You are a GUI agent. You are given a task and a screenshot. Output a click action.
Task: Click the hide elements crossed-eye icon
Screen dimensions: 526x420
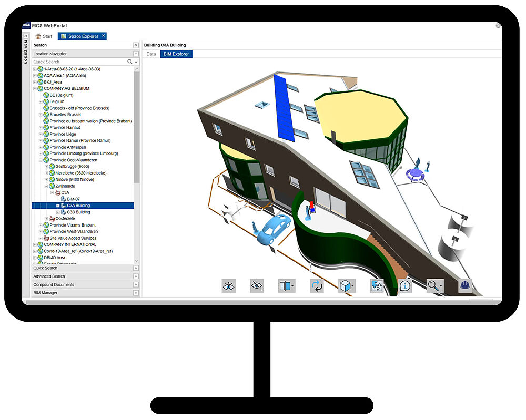[257, 286]
